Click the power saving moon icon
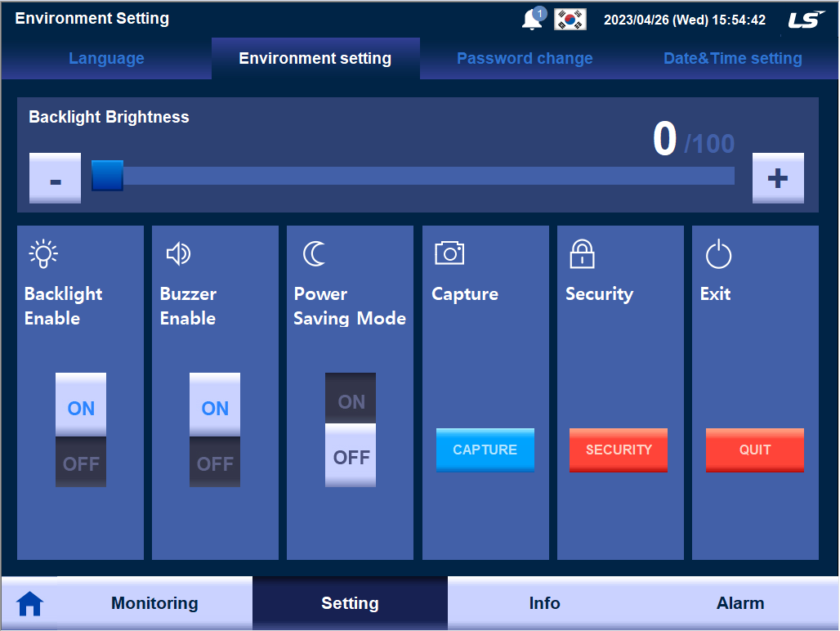Viewport: 840px width, 631px height. coord(312,253)
